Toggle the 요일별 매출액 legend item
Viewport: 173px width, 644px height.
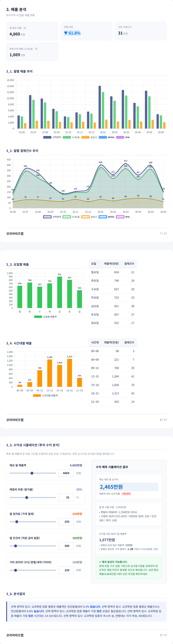tap(45, 317)
